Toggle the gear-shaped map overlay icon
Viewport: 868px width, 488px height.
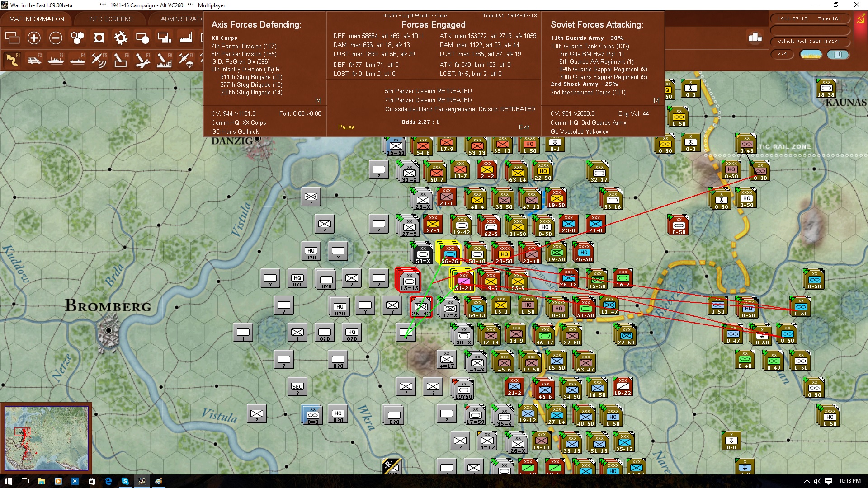[121, 38]
